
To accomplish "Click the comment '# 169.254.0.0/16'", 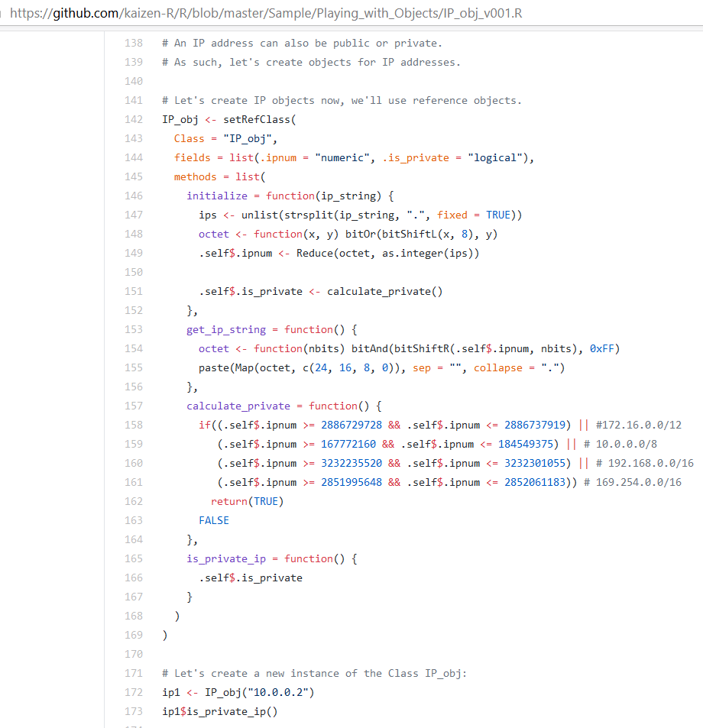I will (x=633, y=482).
